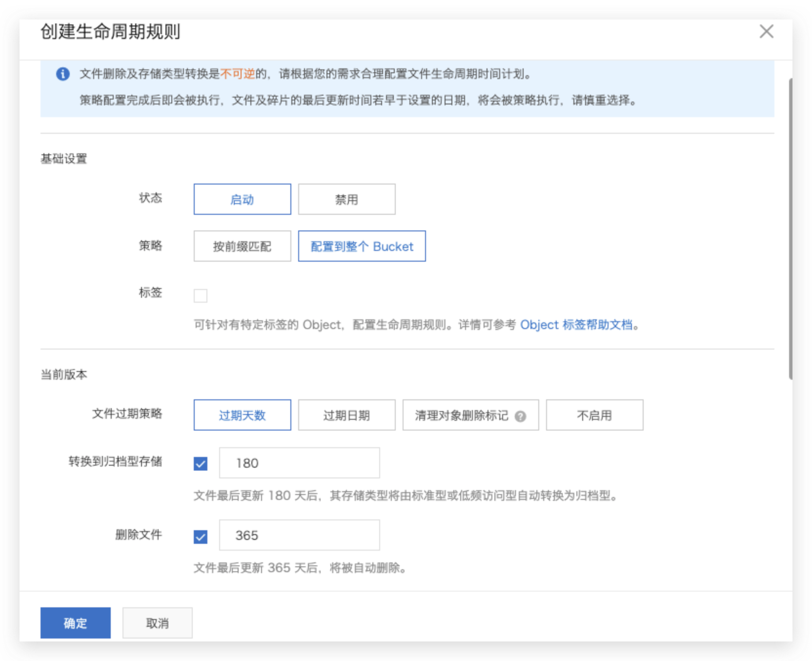Click the 文件过期策略 label
This screenshot has width=812, height=661.
pos(127,414)
